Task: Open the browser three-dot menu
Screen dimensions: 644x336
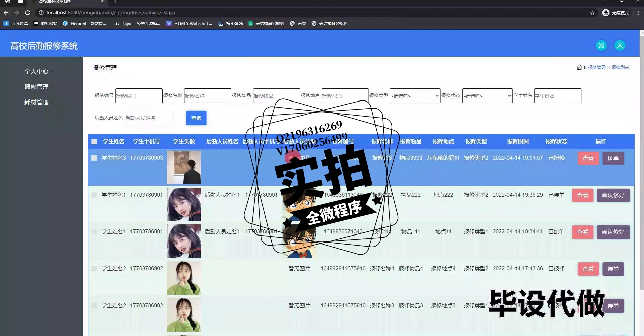Action: coord(638,13)
